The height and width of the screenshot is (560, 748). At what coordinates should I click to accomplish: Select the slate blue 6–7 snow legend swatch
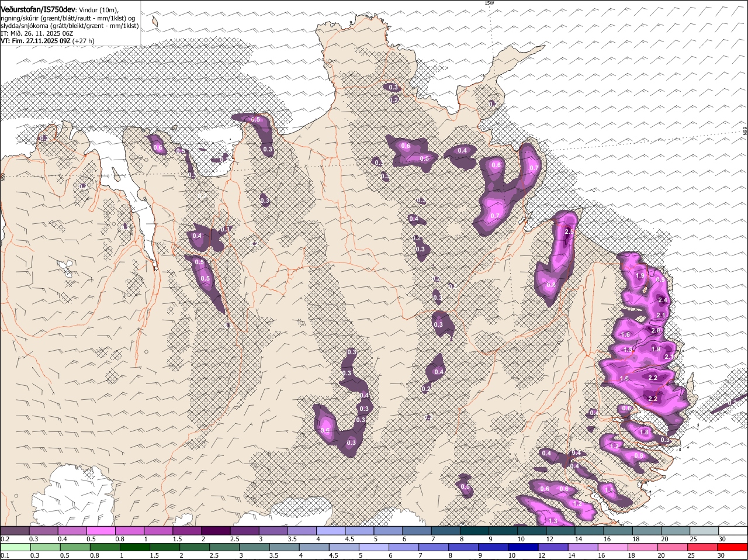(417, 531)
